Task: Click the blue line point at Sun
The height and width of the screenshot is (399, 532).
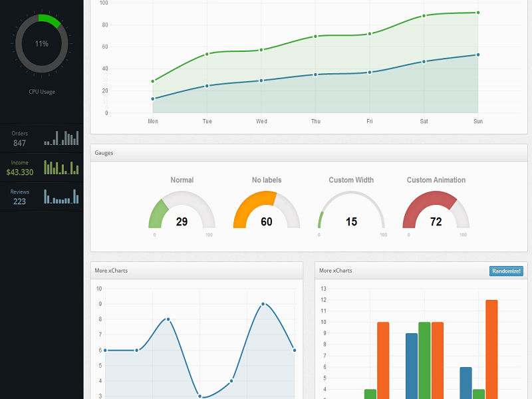Action: tap(477, 55)
